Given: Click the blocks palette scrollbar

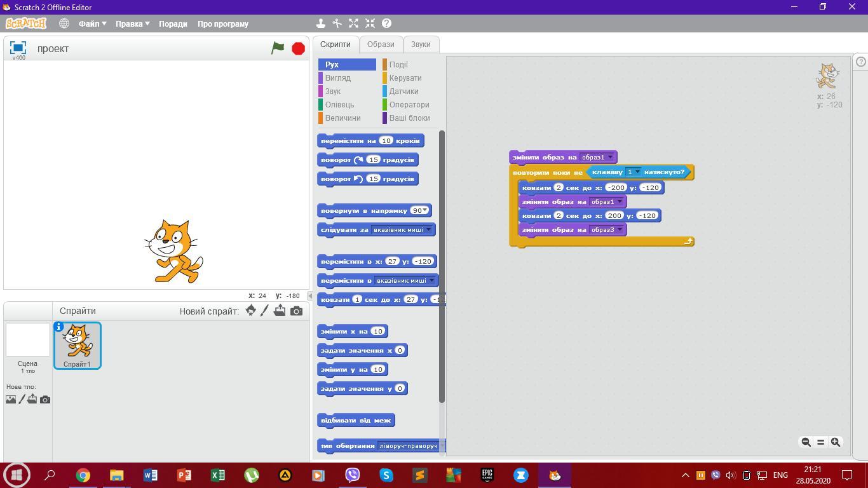Looking at the screenshot, I should point(442,267).
